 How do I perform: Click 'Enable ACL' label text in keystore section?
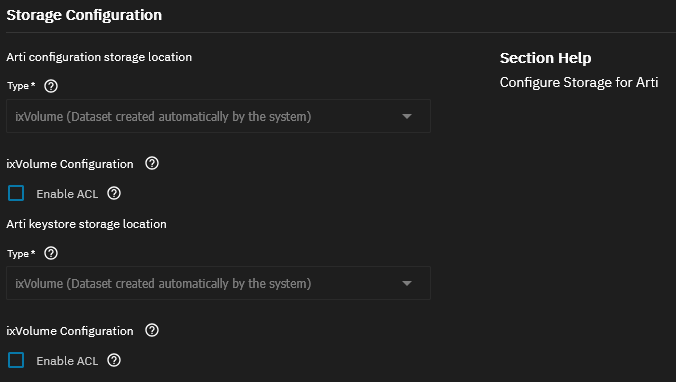[x=67, y=361]
